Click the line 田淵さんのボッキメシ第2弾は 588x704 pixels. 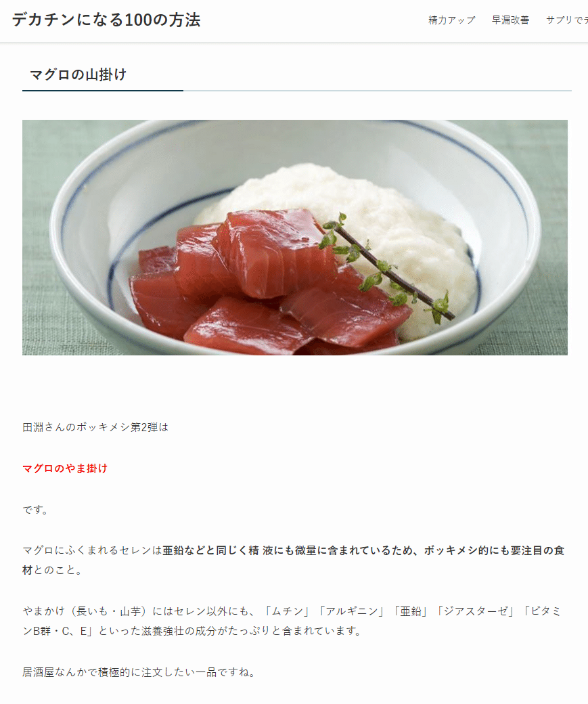[x=95, y=427]
